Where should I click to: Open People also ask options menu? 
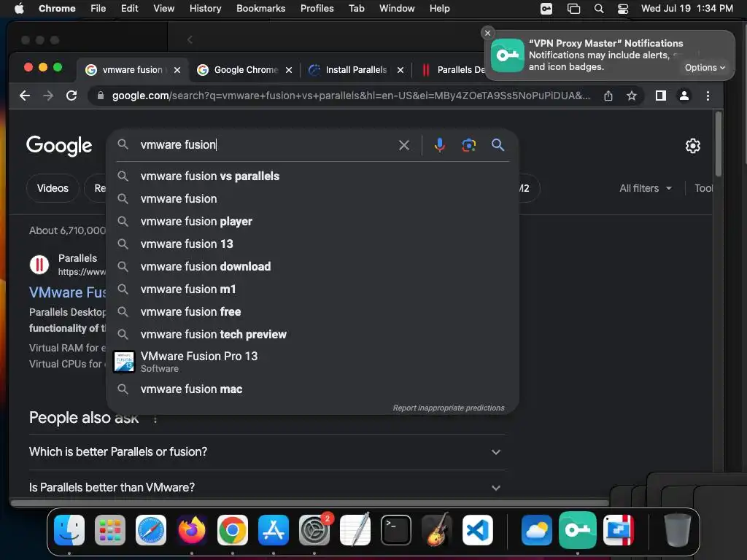(x=155, y=419)
